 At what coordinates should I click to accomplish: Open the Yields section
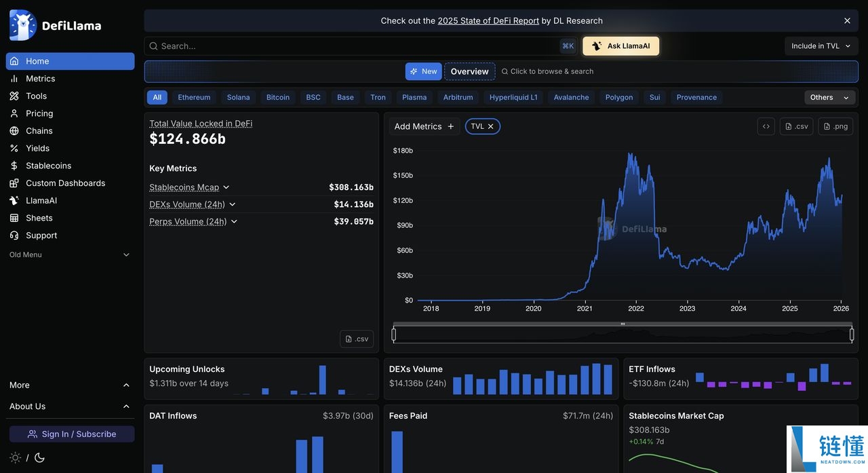click(x=71, y=148)
